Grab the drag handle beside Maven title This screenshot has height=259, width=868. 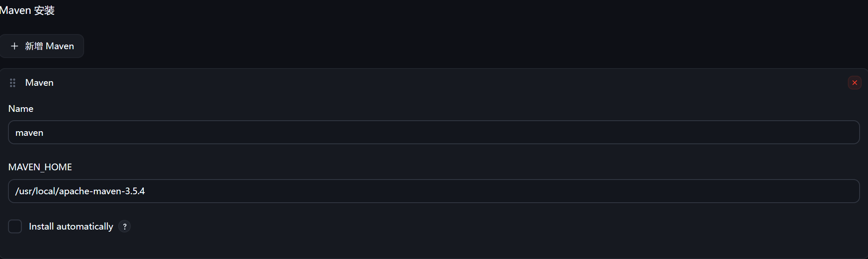pos(13,83)
